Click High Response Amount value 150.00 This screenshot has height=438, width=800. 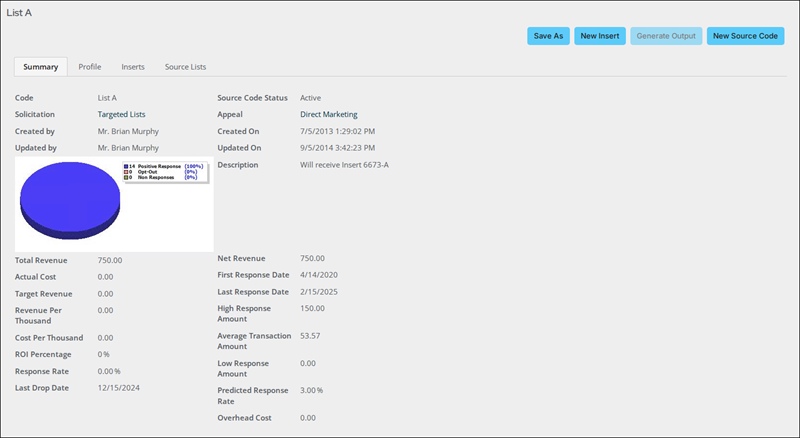click(x=312, y=308)
